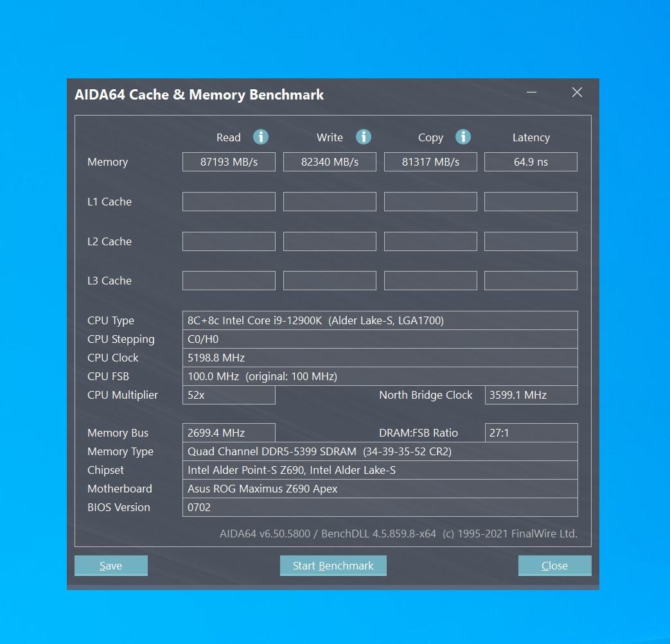
Task: Click the empty L1 Cache Copy field
Action: click(x=430, y=202)
